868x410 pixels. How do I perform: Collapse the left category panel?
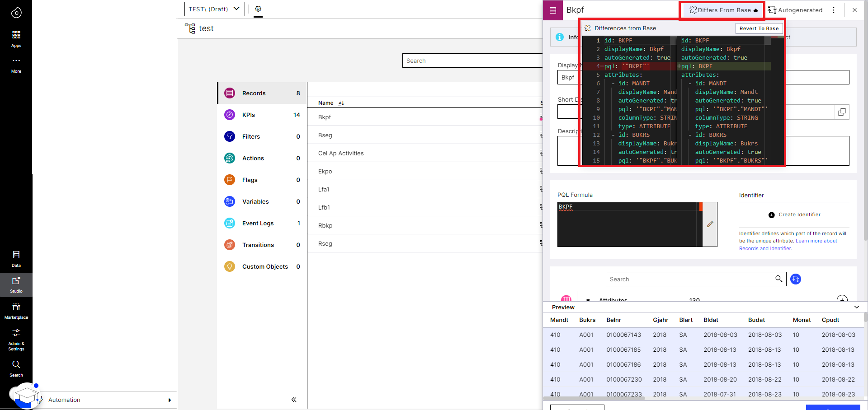click(x=294, y=400)
